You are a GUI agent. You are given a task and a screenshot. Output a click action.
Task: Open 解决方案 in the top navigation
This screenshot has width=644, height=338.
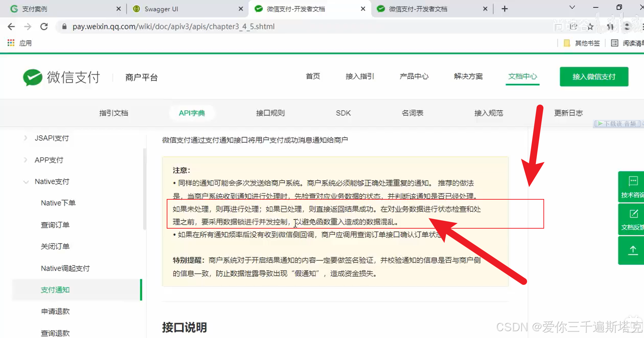click(x=468, y=76)
